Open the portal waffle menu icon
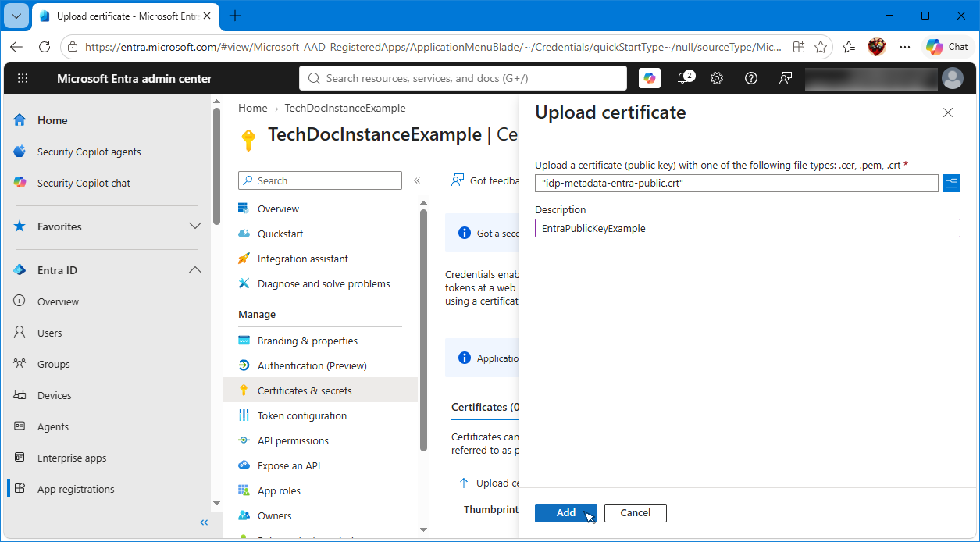 [23, 78]
